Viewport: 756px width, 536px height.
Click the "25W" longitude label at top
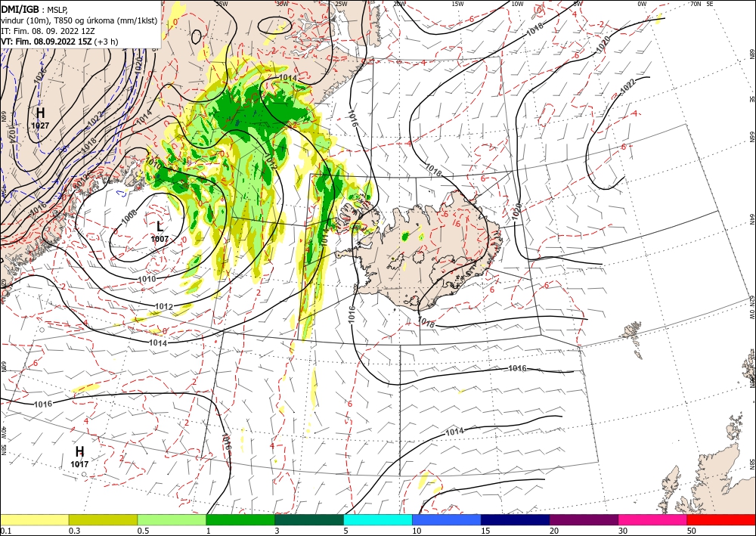tap(341, 4)
